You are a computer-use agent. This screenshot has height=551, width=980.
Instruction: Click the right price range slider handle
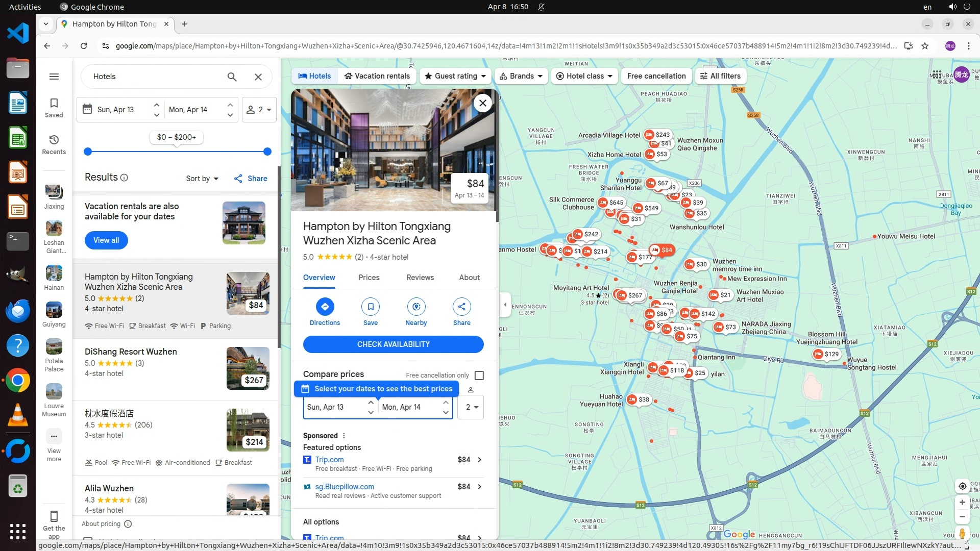pos(267,152)
